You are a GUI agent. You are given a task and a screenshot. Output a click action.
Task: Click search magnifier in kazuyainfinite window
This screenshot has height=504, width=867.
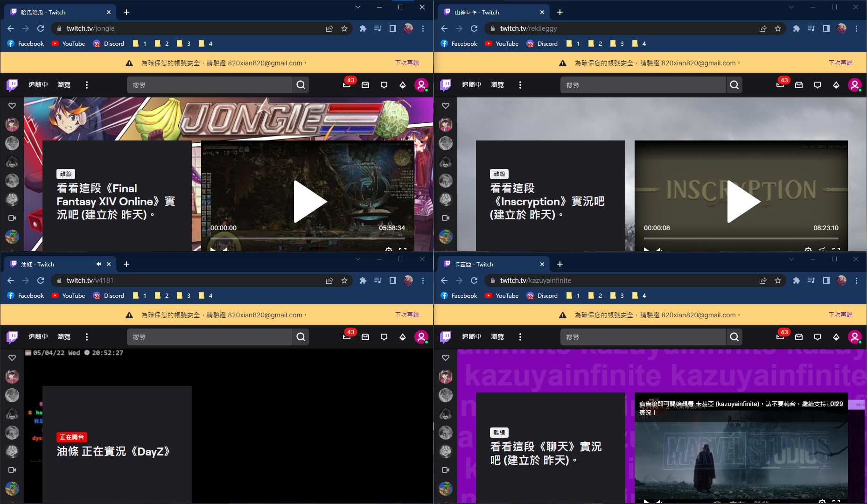click(x=734, y=337)
